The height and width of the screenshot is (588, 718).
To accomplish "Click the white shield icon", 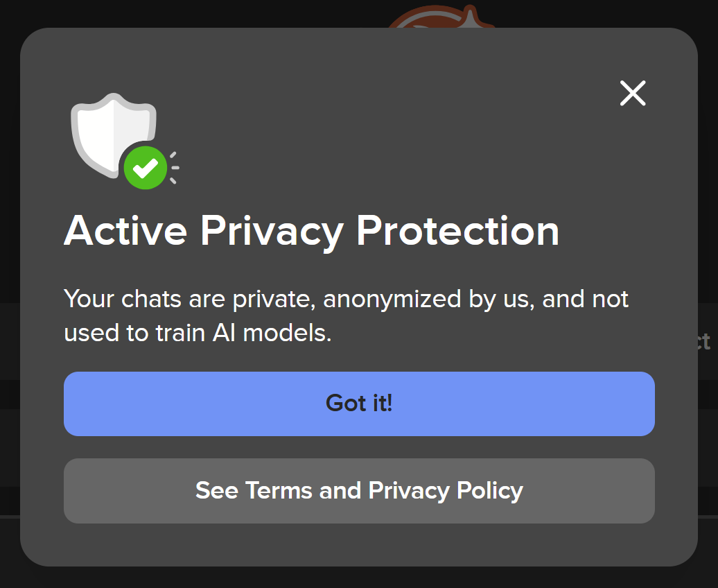I will pyautogui.click(x=105, y=128).
